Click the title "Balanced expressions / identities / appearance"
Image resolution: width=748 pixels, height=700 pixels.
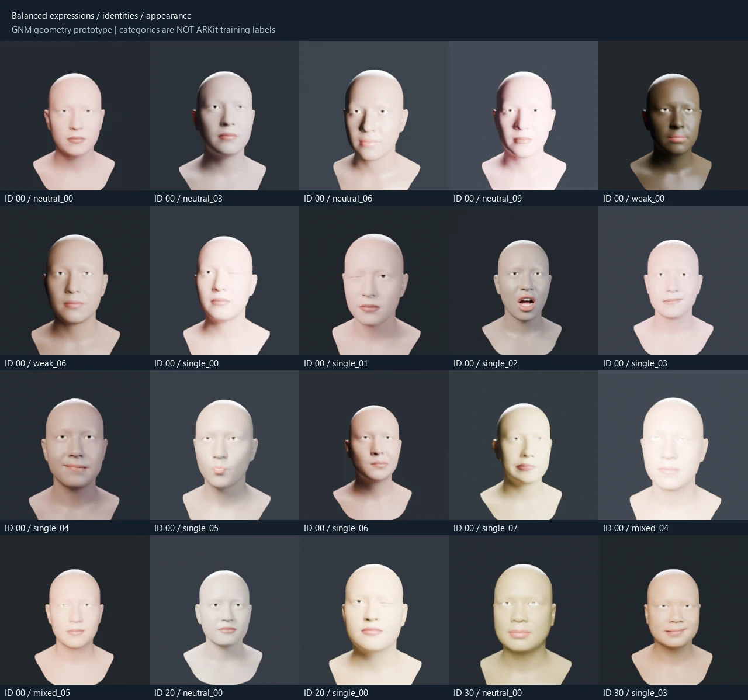pos(102,16)
